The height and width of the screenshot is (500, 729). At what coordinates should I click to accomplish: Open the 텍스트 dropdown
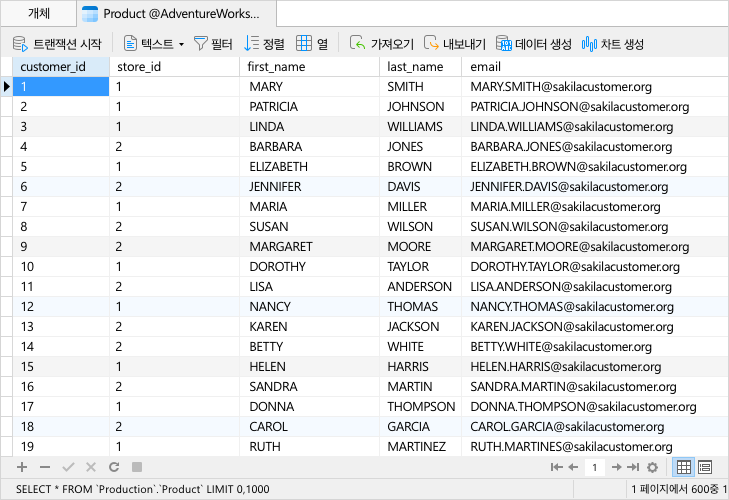point(154,44)
